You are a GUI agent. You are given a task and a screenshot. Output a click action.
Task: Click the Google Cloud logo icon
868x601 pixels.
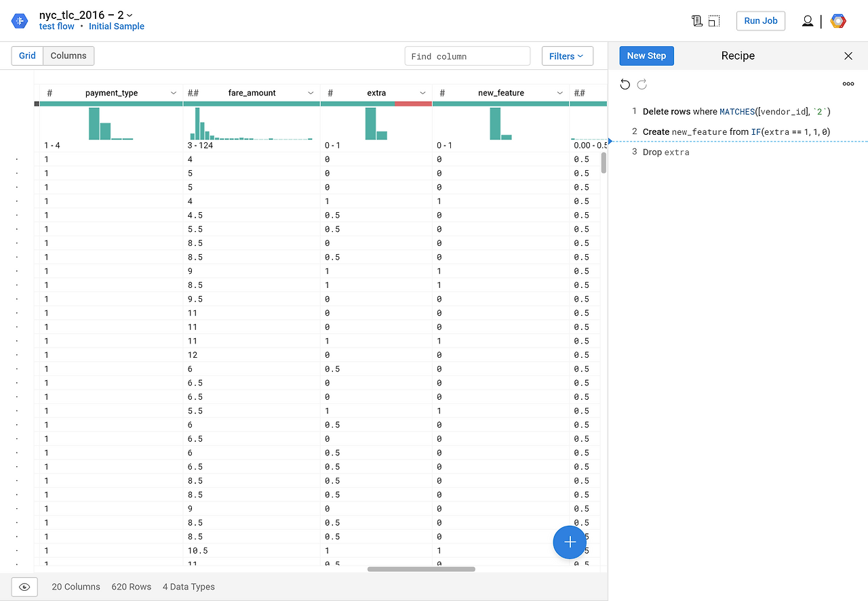(x=838, y=20)
